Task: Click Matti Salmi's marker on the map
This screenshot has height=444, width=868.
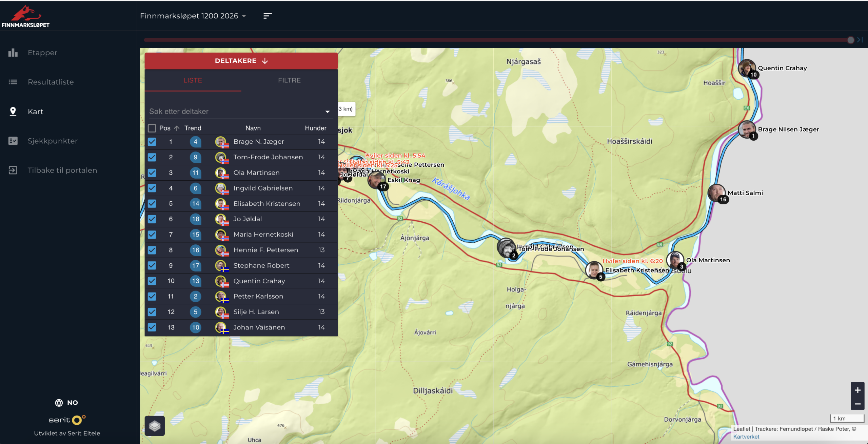Action: (x=717, y=193)
